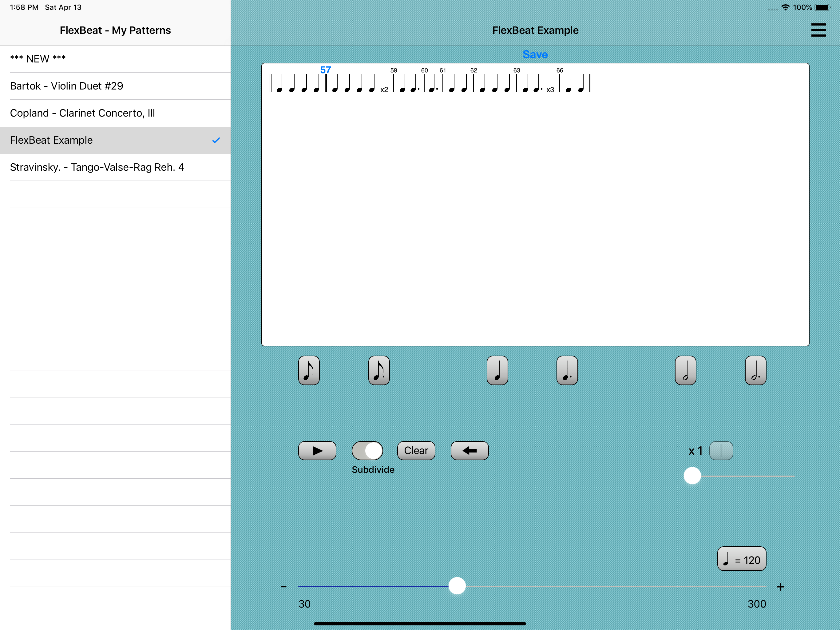Decrease tempo with the minus button
Viewport: 840px width, 630px height.
(284, 587)
